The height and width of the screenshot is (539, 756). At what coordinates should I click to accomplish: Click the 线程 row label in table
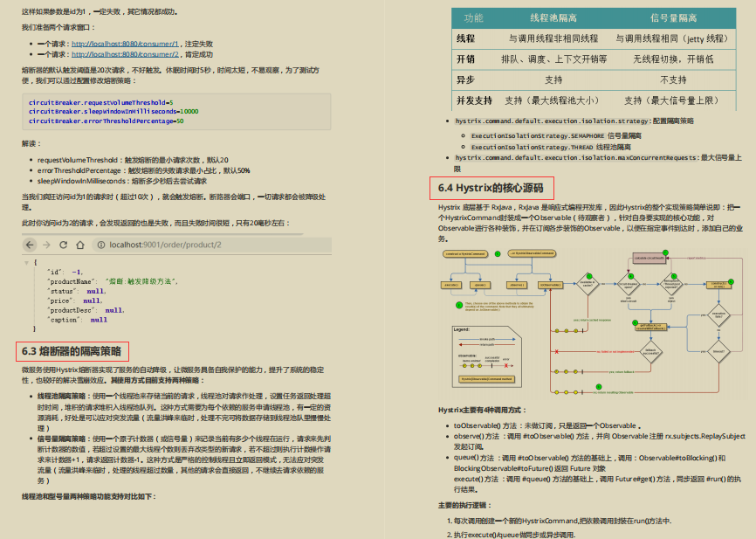pyautogui.click(x=466, y=38)
